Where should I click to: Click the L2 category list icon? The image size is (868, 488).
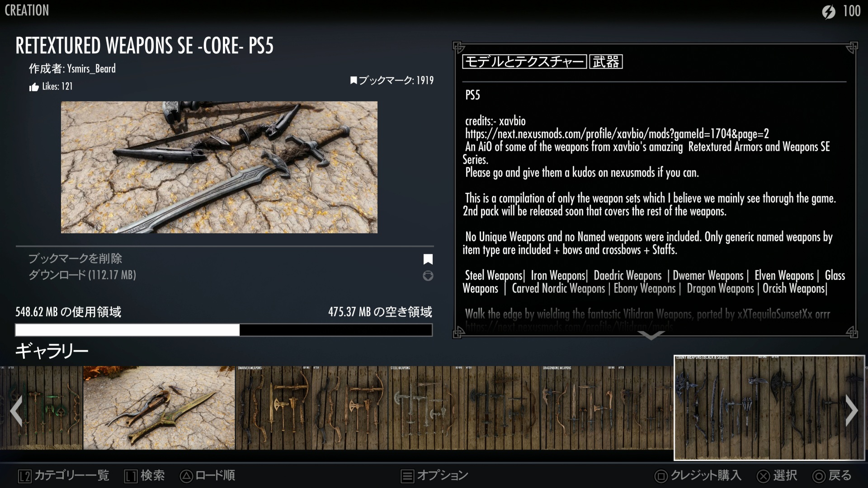[25, 476]
